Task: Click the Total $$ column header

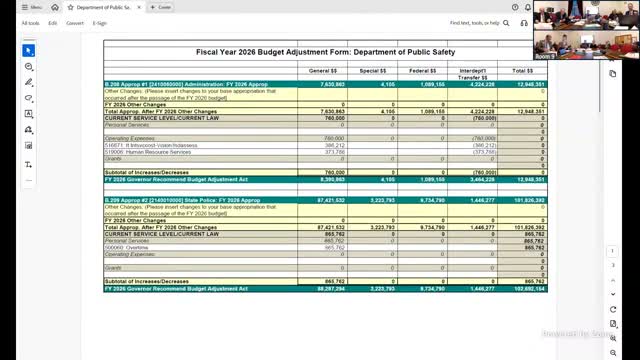Action: 522,71
